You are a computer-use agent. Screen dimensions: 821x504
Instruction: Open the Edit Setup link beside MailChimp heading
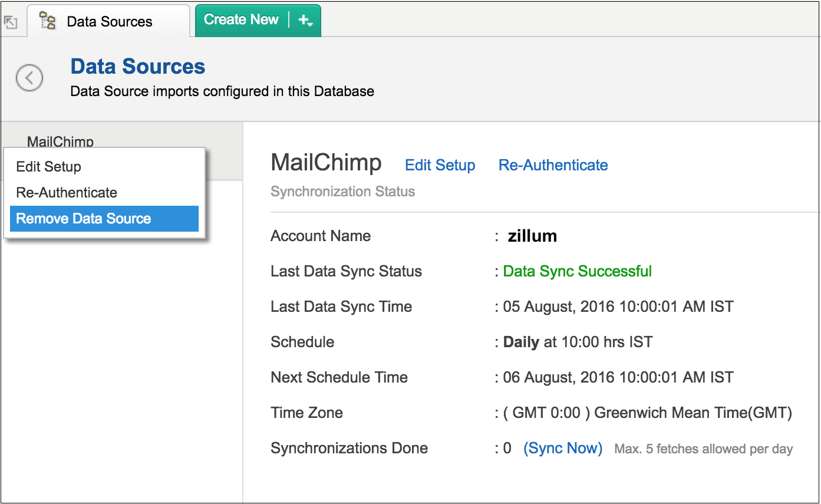click(440, 166)
